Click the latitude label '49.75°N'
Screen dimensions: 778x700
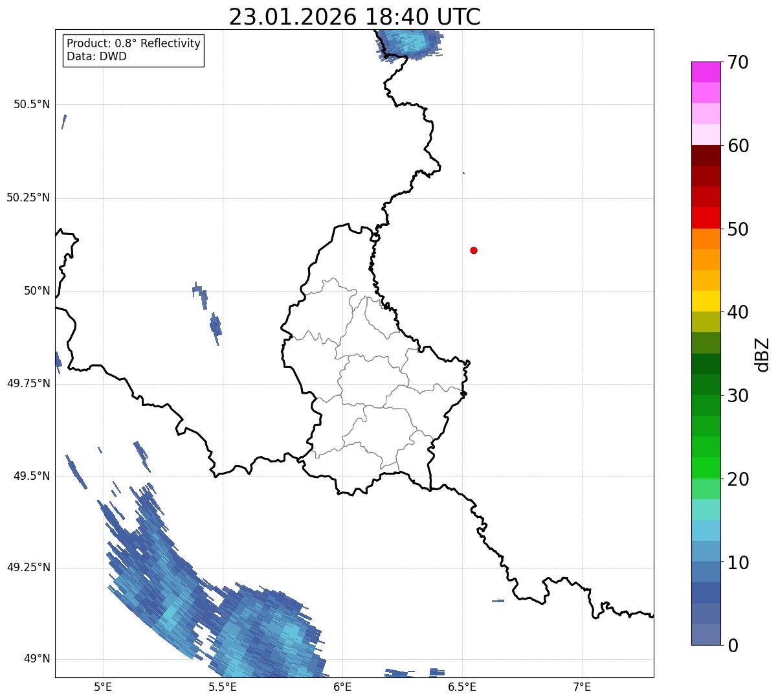point(28,383)
